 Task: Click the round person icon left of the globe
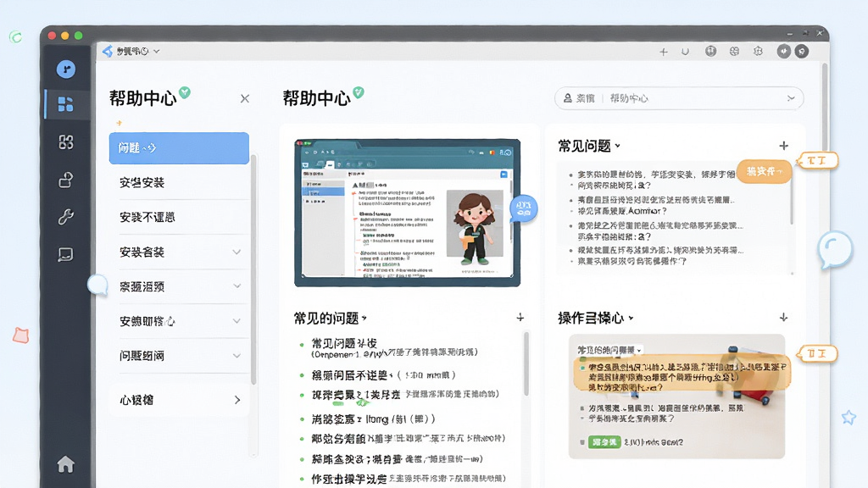point(711,52)
